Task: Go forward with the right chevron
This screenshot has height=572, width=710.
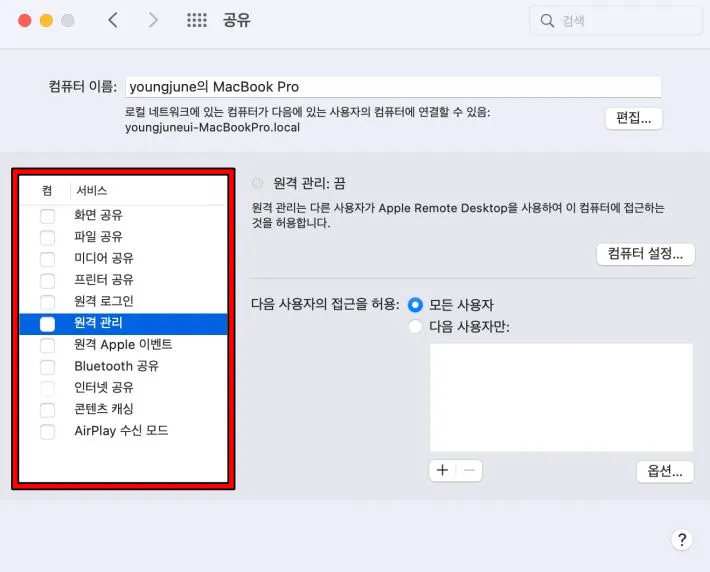Action: click(153, 20)
